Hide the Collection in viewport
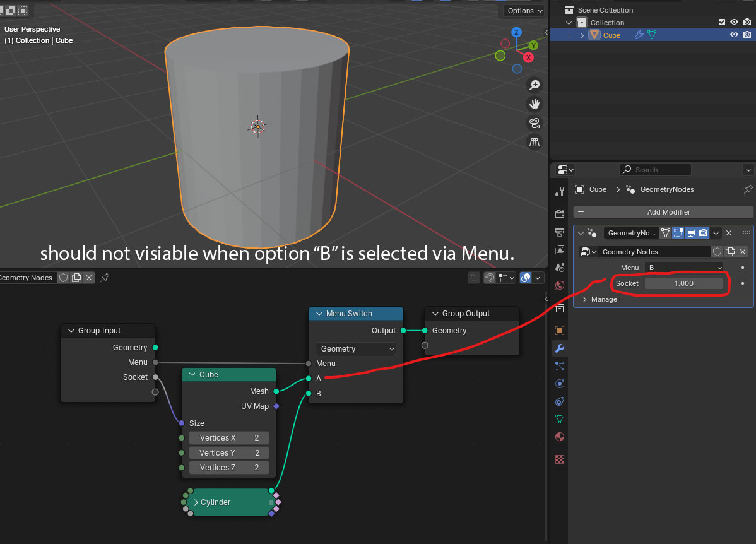This screenshot has width=756, height=544. 734,22
